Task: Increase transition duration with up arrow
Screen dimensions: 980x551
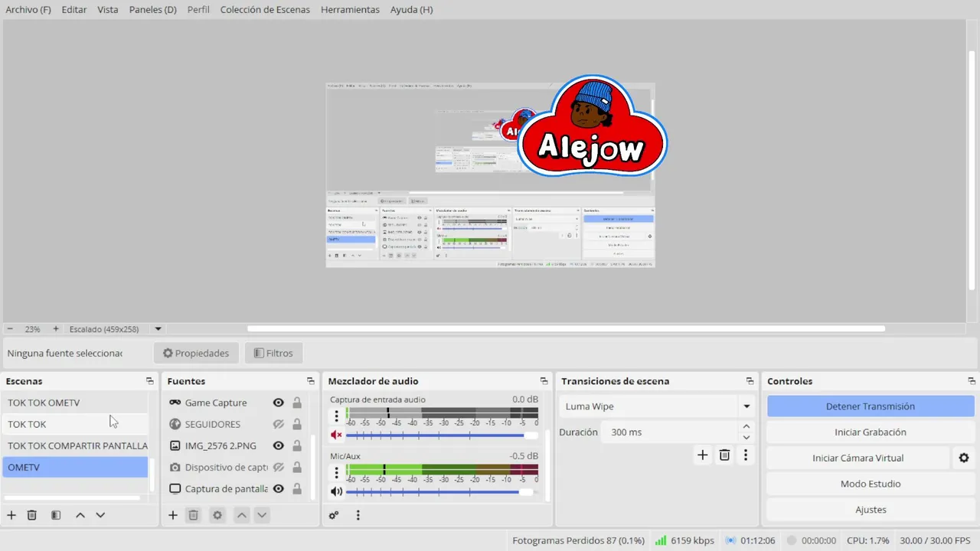Action: (746, 427)
